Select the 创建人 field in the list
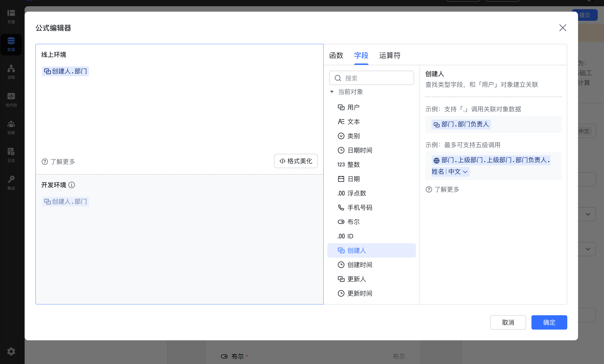 [x=371, y=250]
